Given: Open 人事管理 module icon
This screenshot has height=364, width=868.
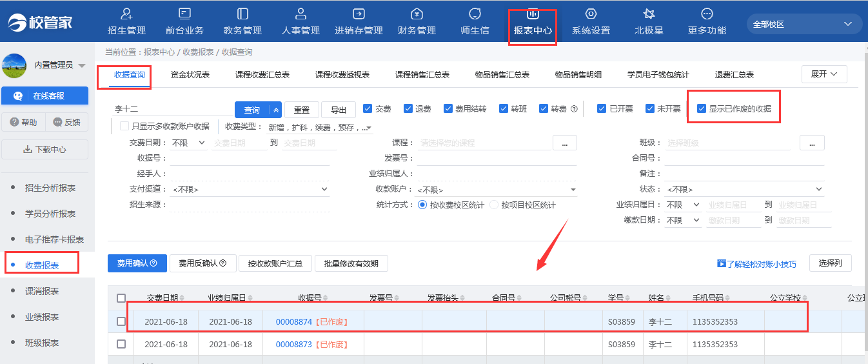Looking at the screenshot, I should (301, 14).
